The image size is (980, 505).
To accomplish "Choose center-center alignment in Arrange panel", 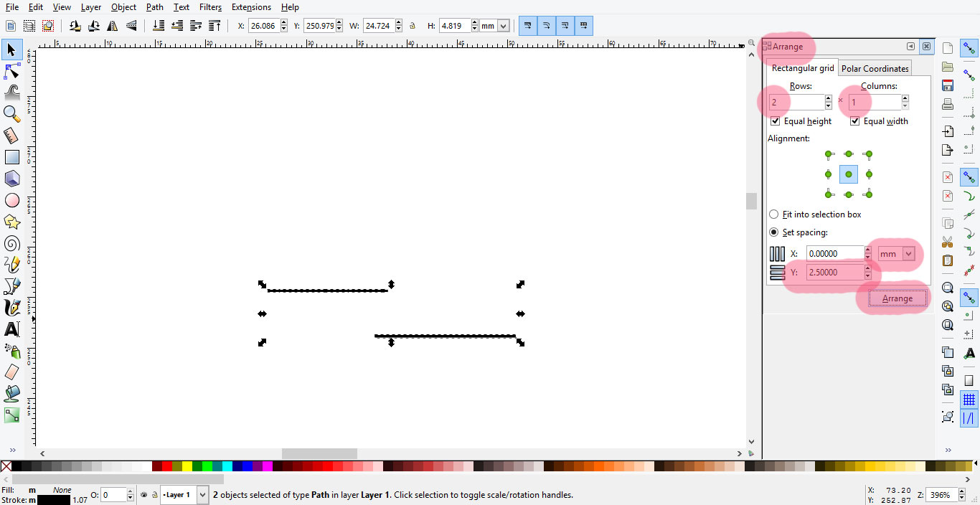I will [x=849, y=174].
